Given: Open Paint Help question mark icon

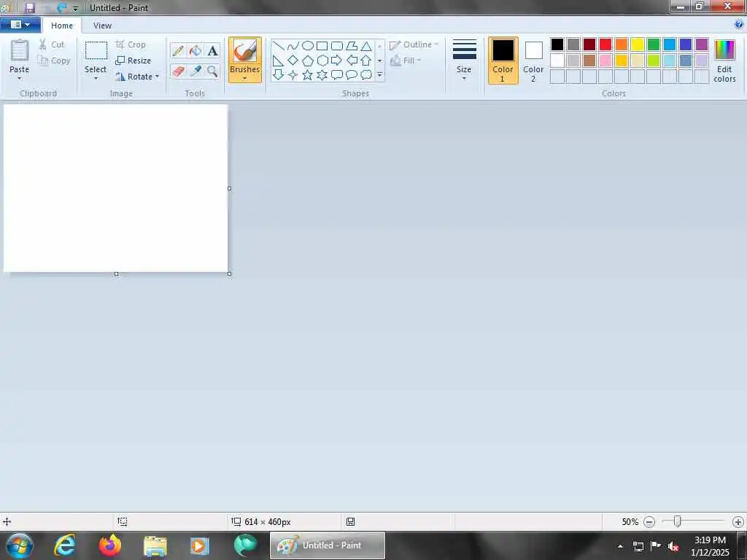Looking at the screenshot, I should pos(739,24).
